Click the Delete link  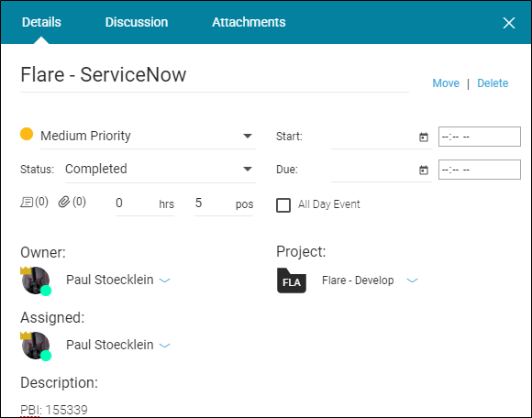(493, 83)
